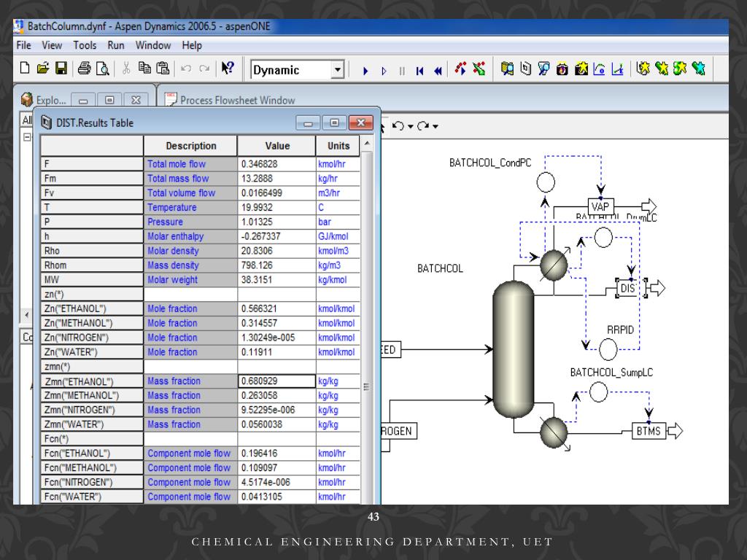
Task: Click the Paste clipboard icon
Action: [x=163, y=69]
